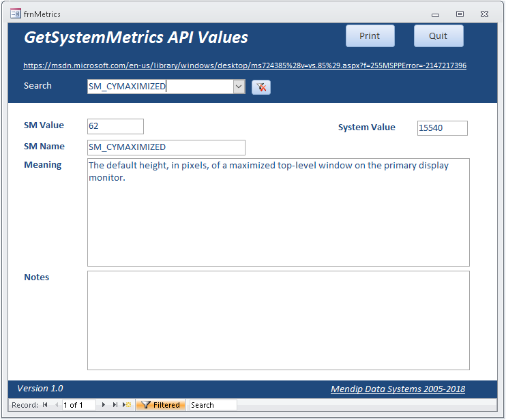Click the 'Search' label in header
The width and height of the screenshot is (506, 420).
38,86
